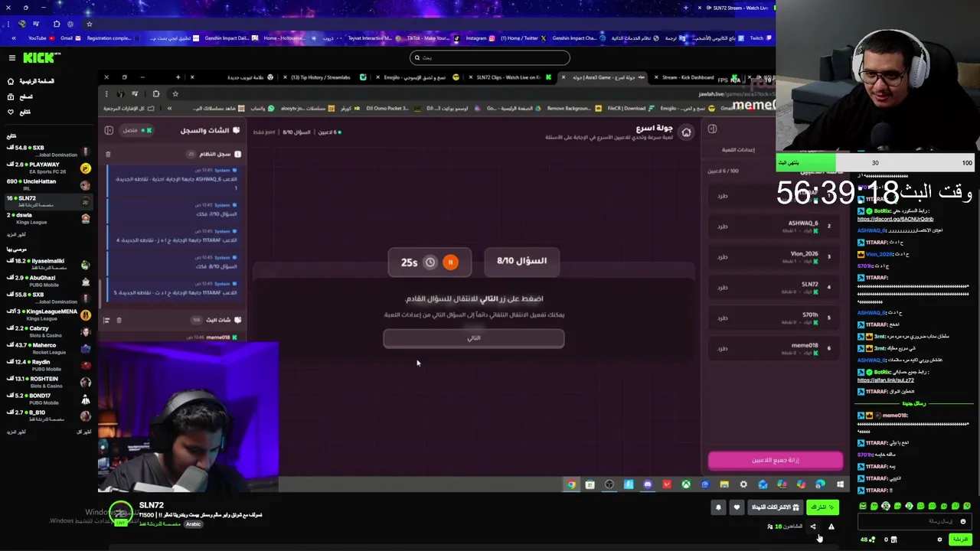This screenshot has height=551, width=980.
Task: Open Browse in the Kick sidebar
Action: (x=21, y=96)
